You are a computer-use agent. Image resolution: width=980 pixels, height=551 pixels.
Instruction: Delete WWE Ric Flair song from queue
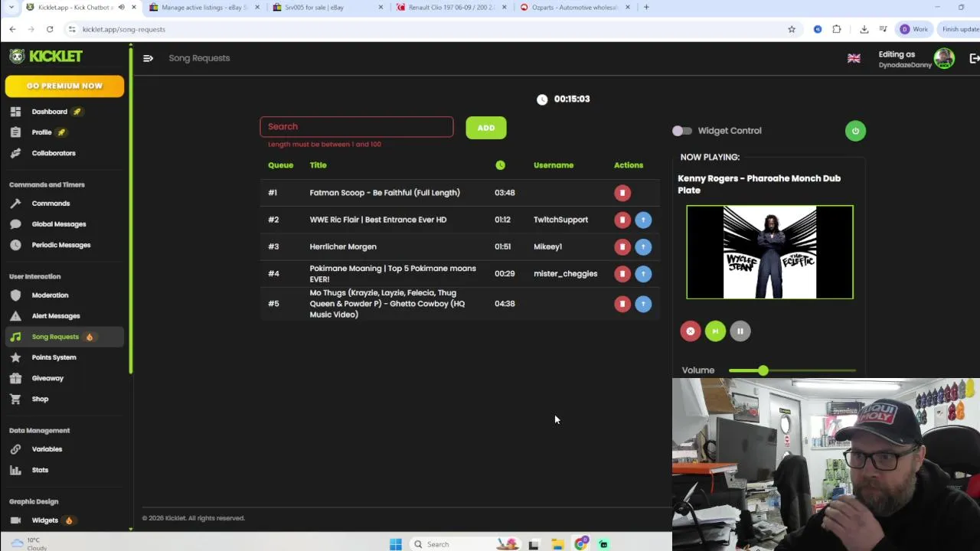click(x=622, y=220)
